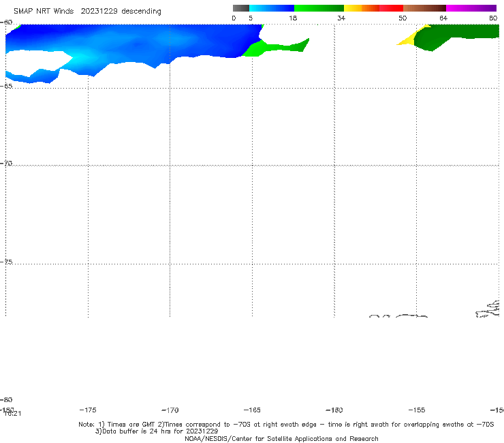Image resolution: width=504 pixels, height=443 pixels.
Task: Click the color bar label '64'
Action: pyautogui.click(x=443, y=18)
